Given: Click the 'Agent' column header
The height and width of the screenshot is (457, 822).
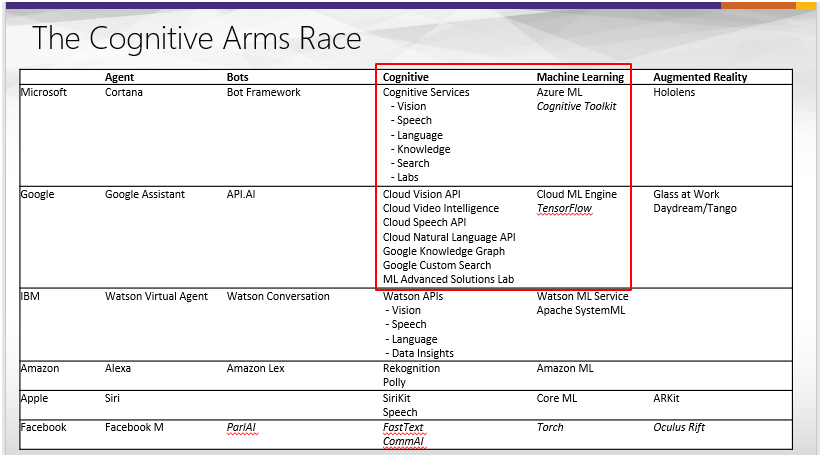Looking at the screenshot, I should [x=120, y=77].
